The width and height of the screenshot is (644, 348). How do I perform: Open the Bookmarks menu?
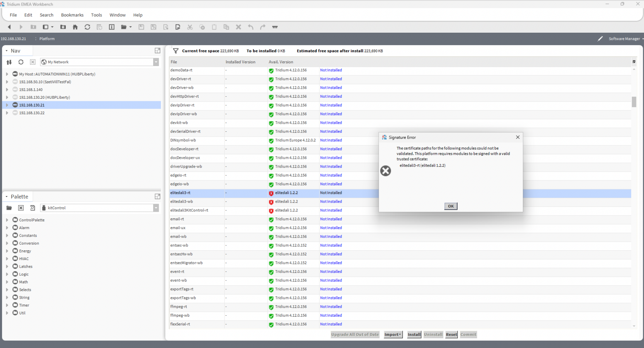[x=72, y=15]
